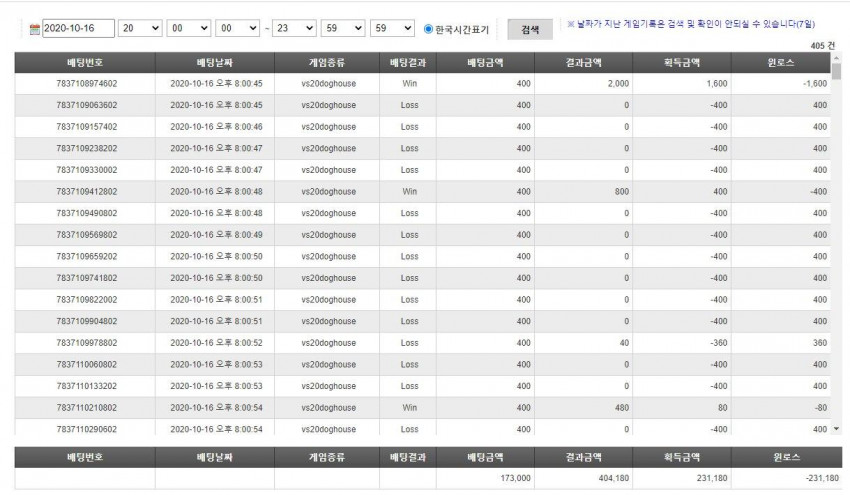
Task: Click the total acquired amount 231,180
Action: (712, 478)
